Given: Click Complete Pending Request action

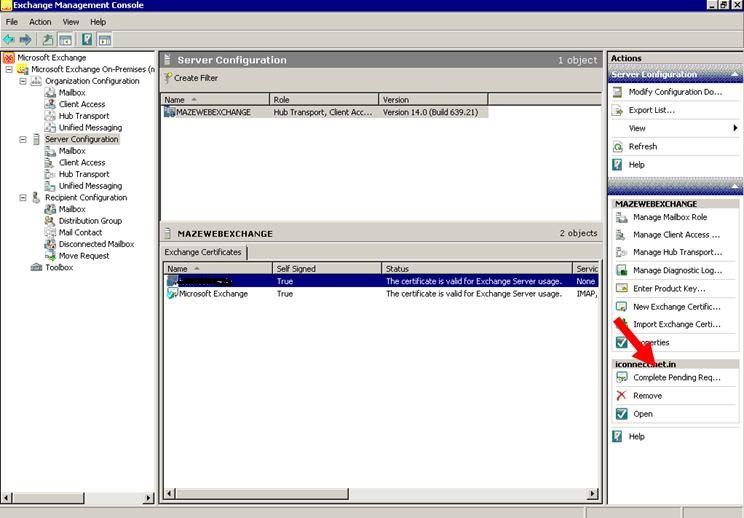Looking at the screenshot, I should coord(675,378).
